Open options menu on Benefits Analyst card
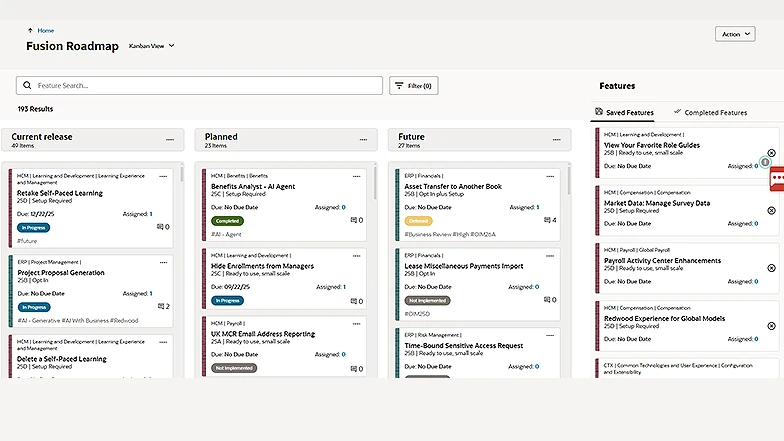 click(357, 176)
